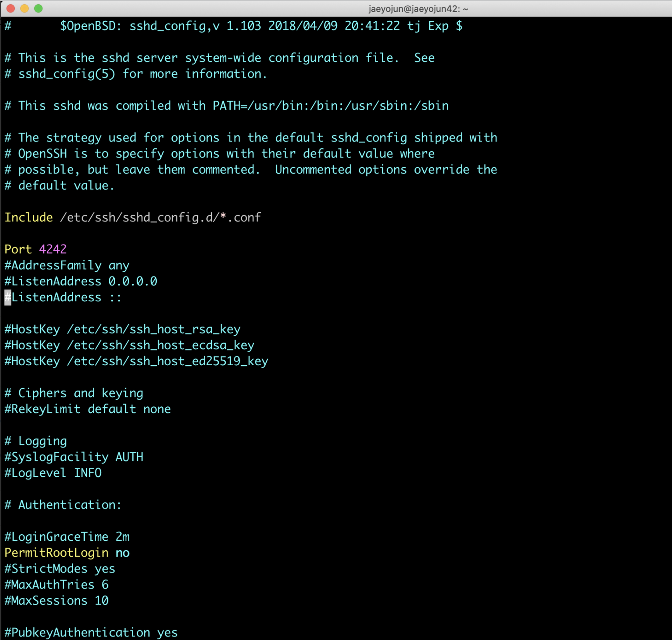Click the Port 4242 value
The height and width of the screenshot is (640, 672).
[53, 249]
